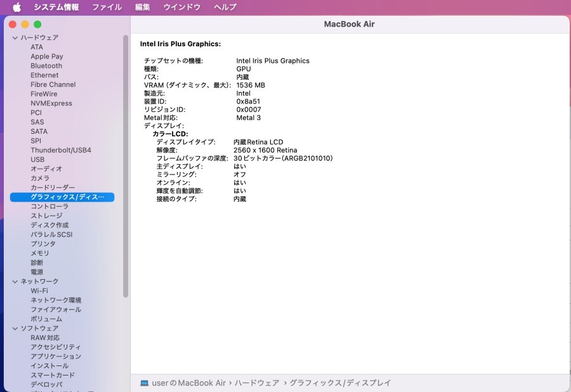
Task: Open the 編集 menu
Action: pyautogui.click(x=142, y=7)
